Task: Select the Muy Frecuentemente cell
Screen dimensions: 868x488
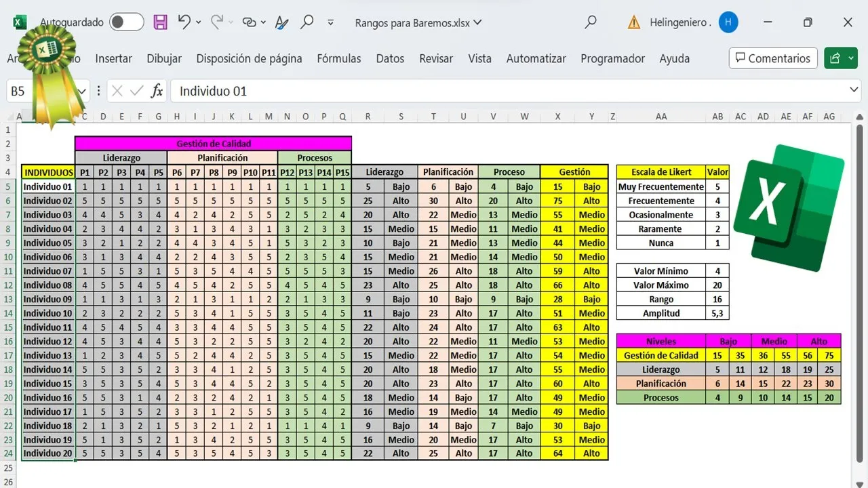Action: click(661, 186)
